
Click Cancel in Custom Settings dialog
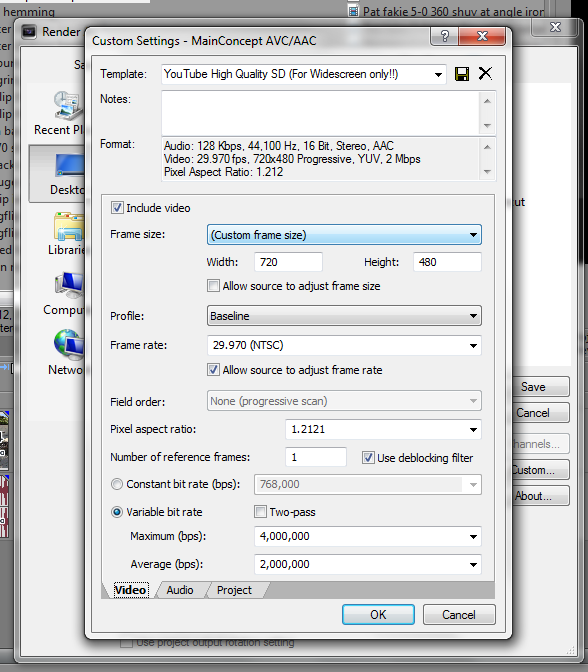[x=459, y=615]
